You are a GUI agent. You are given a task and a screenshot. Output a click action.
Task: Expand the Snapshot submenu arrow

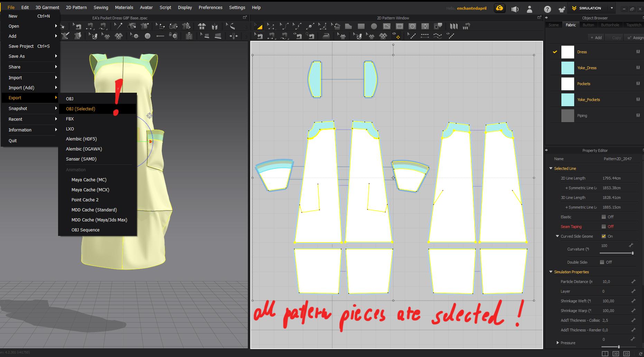coord(56,108)
